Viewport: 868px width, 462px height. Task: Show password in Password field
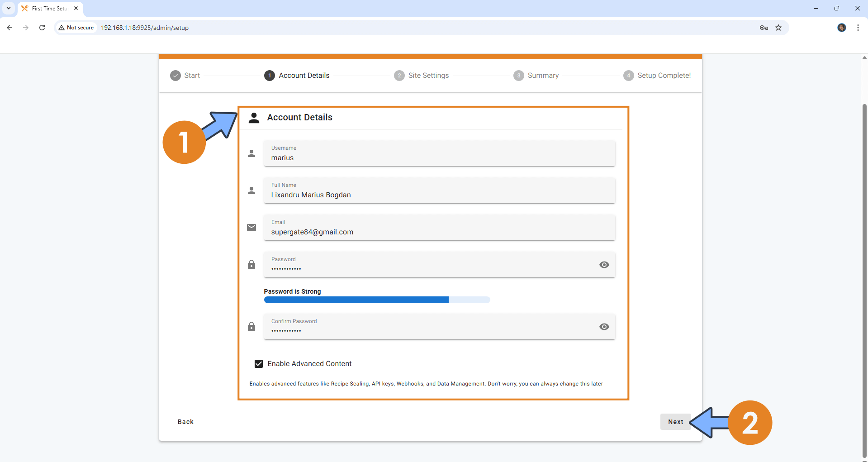pos(604,265)
